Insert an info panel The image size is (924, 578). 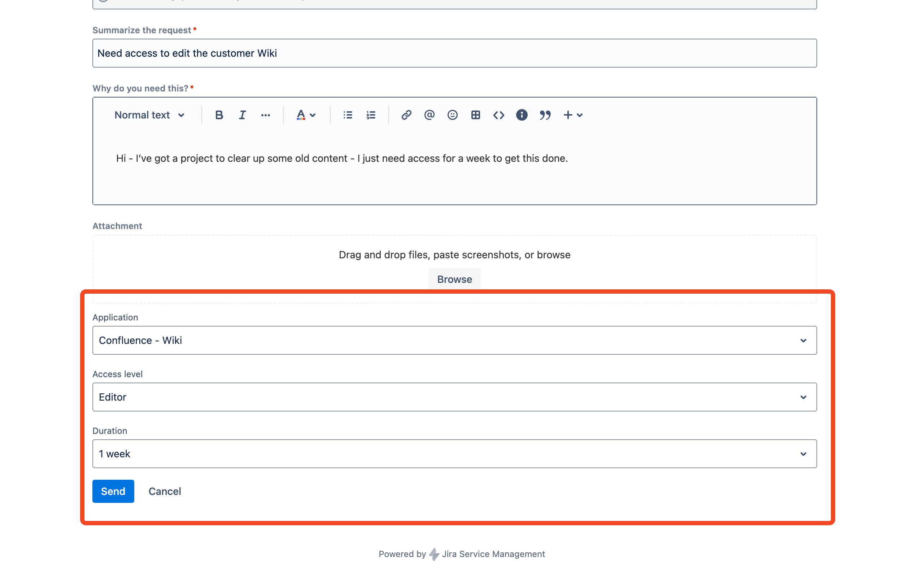click(522, 115)
